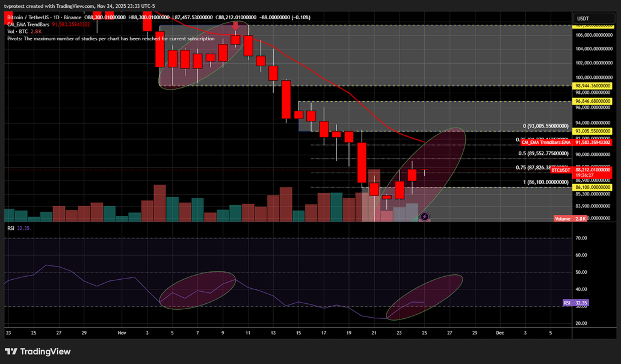Click the purple lightning bolt icon
The width and height of the screenshot is (621, 364).
424,216
